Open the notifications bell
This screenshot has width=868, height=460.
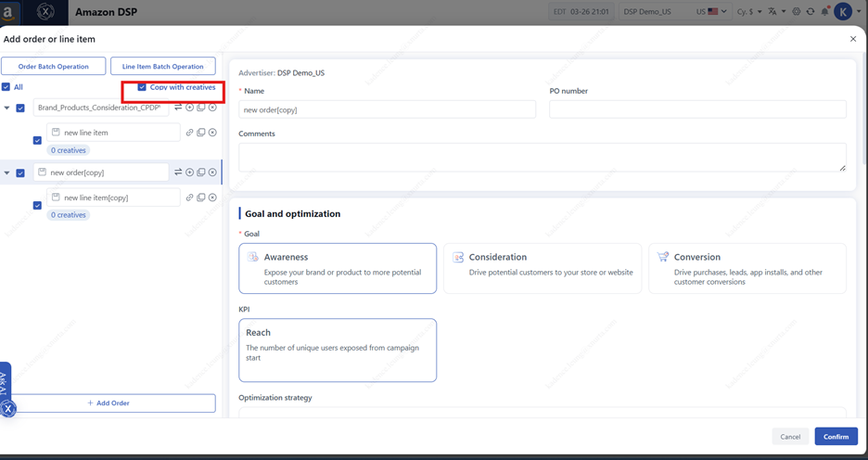tap(824, 12)
